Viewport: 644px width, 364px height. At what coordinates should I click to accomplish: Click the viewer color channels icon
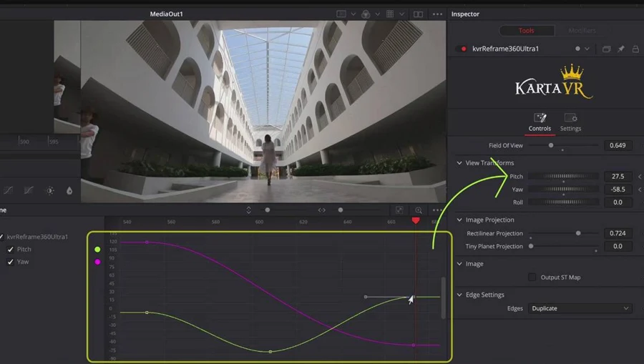pyautogui.click(x=366, y=14)
